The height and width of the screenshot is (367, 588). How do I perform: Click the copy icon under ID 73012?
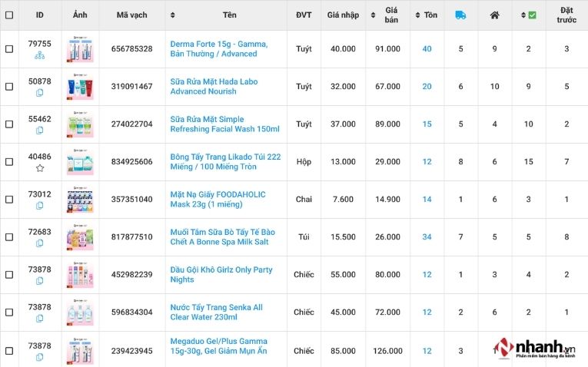40,206
